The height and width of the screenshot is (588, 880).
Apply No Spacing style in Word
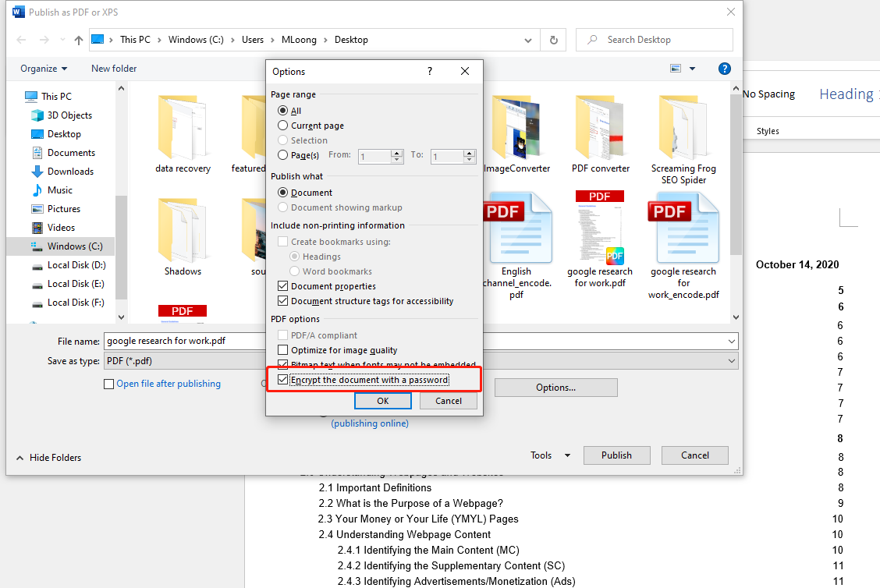[769, 94]
